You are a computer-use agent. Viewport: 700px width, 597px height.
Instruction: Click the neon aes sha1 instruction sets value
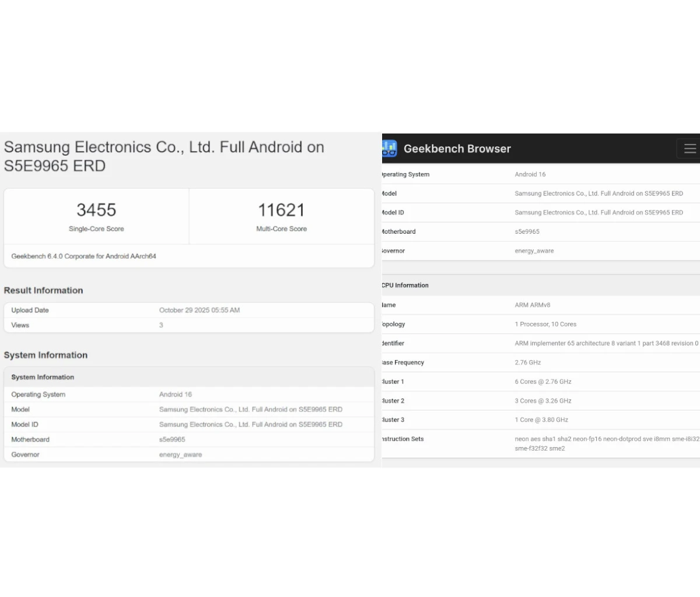tap(607, 444)
